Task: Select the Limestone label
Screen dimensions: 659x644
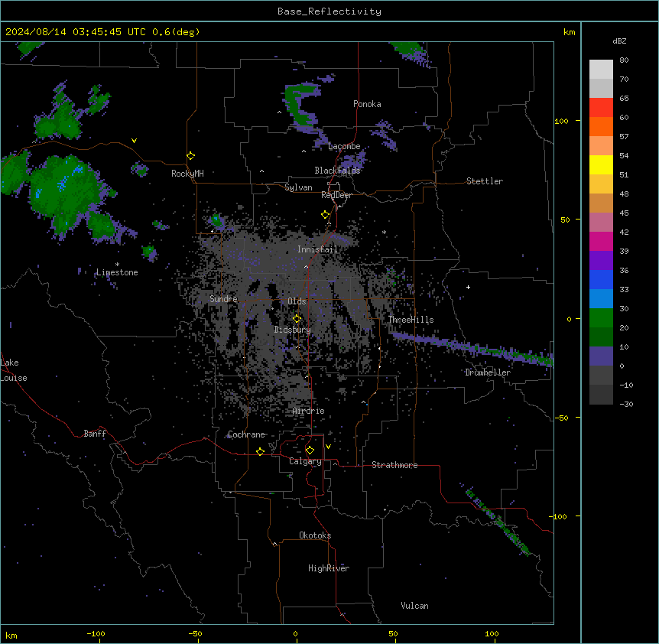Action: click(x=117, y=272)
